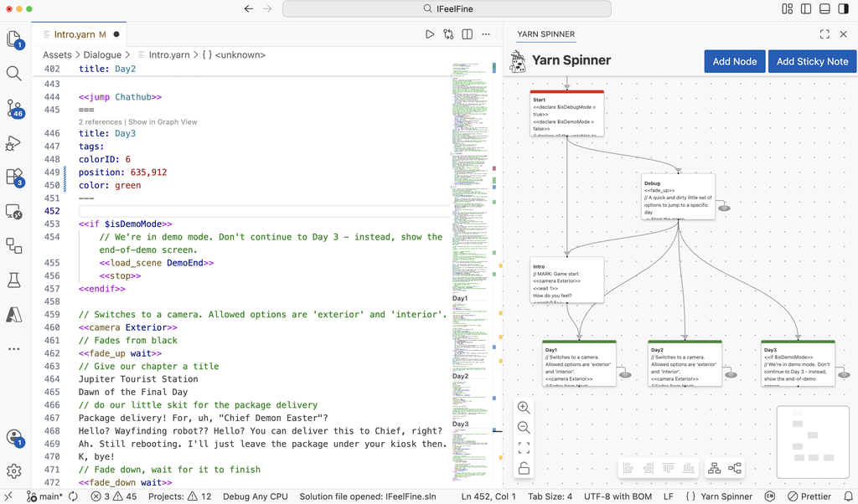Open the Debug Any CPU configuration selector
Screen dimensions: 858x504
point(255,496)
